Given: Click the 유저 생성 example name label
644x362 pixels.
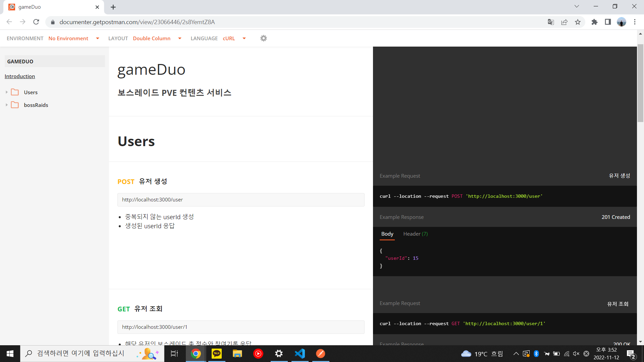Looking at the screenshot, I should [x=620, y=176].
